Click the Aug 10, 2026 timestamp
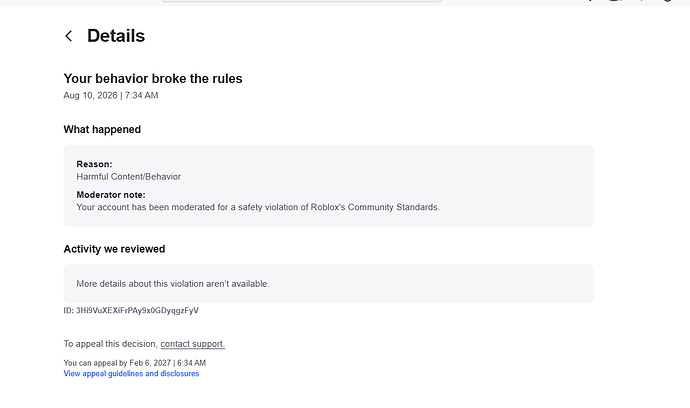Screen dimensions: 690x408 pos(110,96)
